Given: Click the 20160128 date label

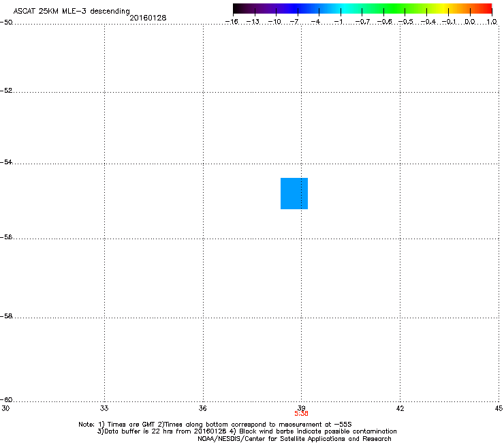Looking at the screenshot, I should (x=148, y=18).
